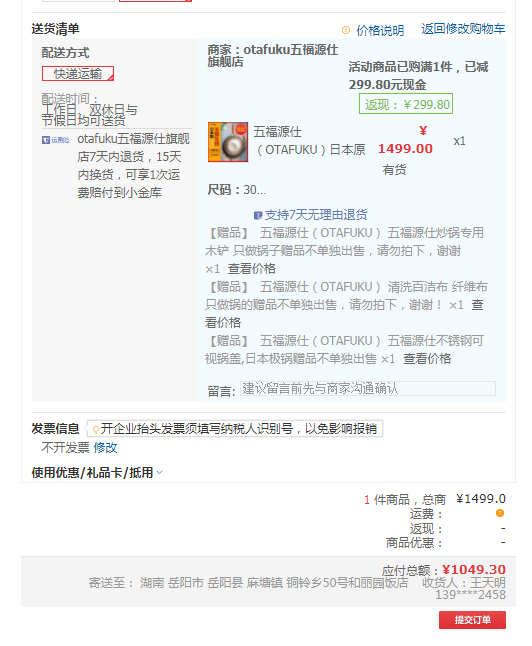The width and height of the screenshot is (532, 646).
Task: Click the freight insurance badge icon
Action: click(55, 140)
